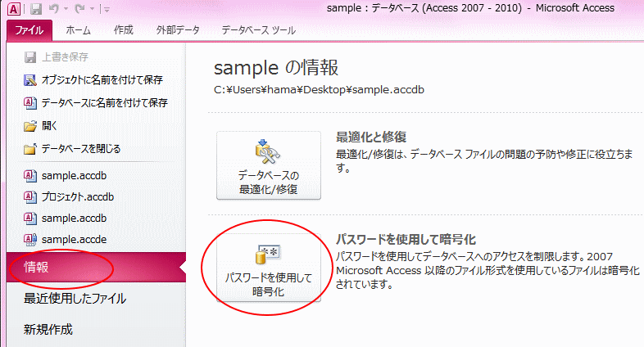Click the データベースの最適化/修復 button

click(269, 165)
